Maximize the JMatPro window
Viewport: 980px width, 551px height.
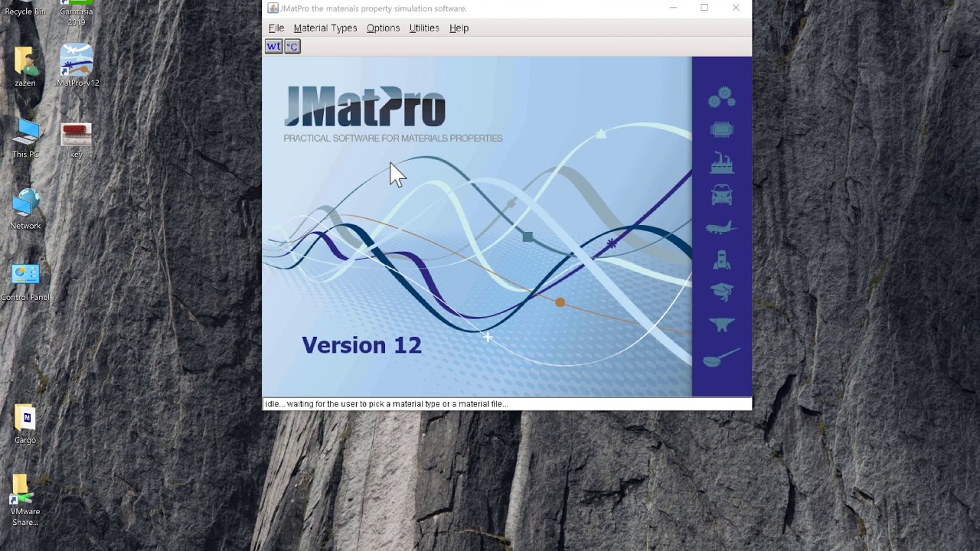[x=704, y=8]
